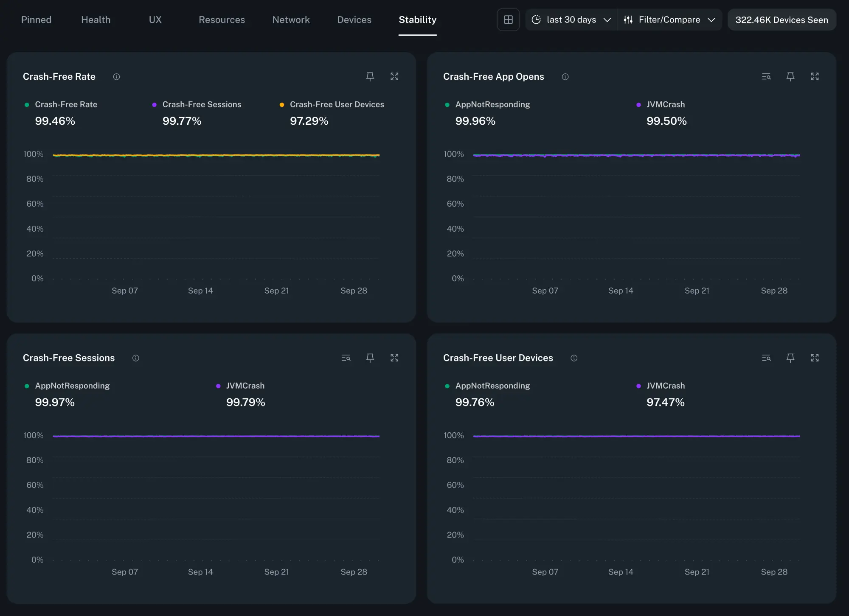Open the dashboard layout grid icon
The width and height of the screenshot is (849, 616).
point(508,20)
